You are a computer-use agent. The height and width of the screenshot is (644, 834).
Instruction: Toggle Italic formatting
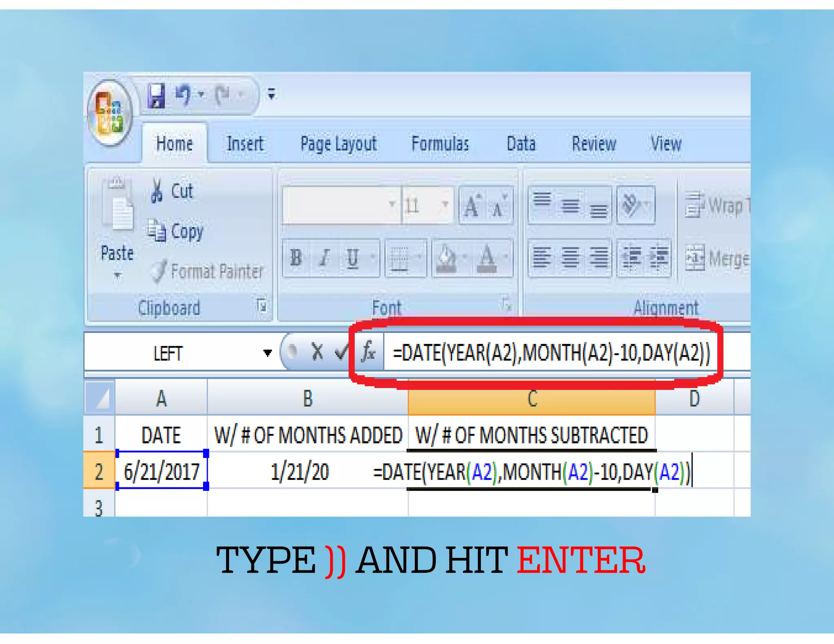[x=324, y=257]
